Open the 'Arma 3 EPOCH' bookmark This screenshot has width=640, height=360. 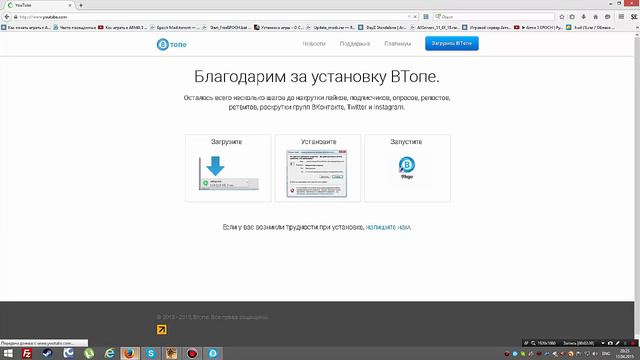[538, 27]
